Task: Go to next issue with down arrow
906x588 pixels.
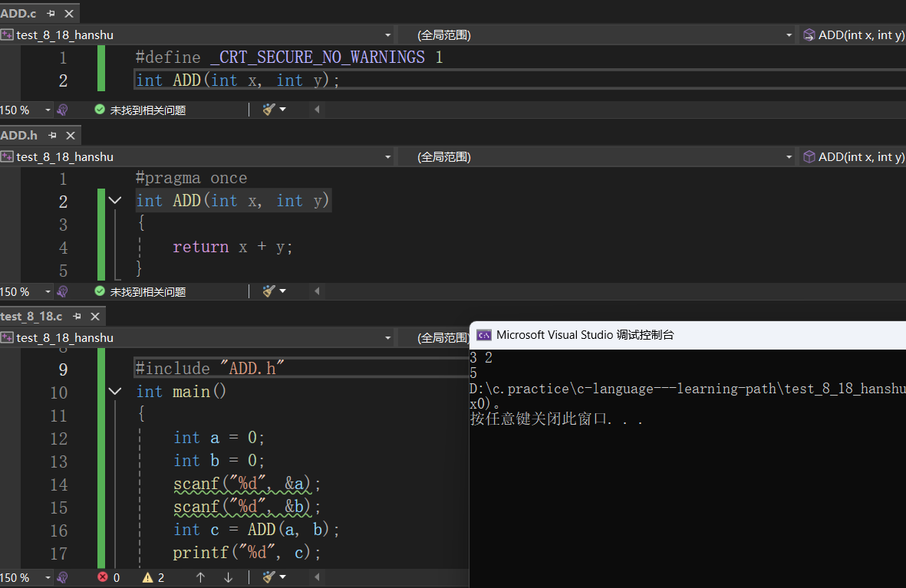Action: pos(229,577)
